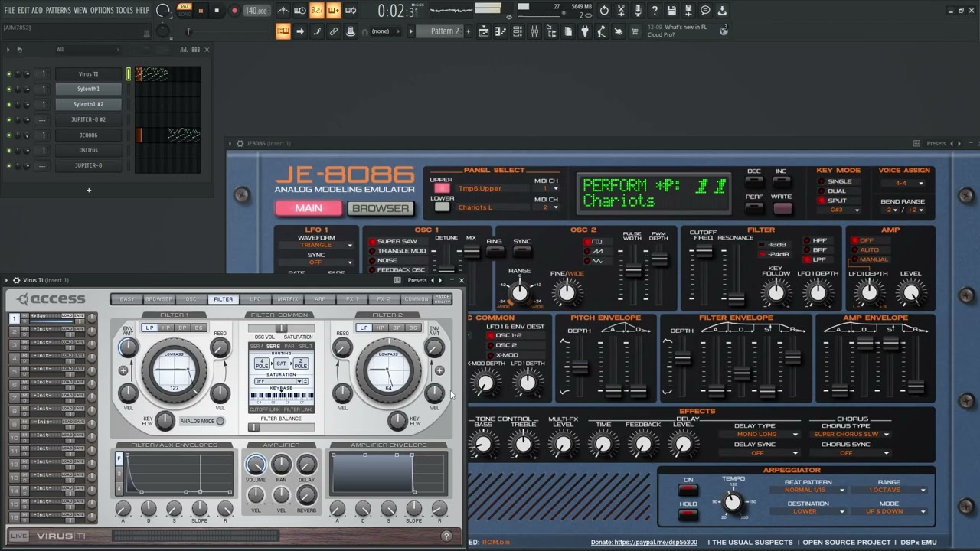The image size is (980, 551).
Task: Open the Virus TI help question mark icon
Action: click(446, 536)
